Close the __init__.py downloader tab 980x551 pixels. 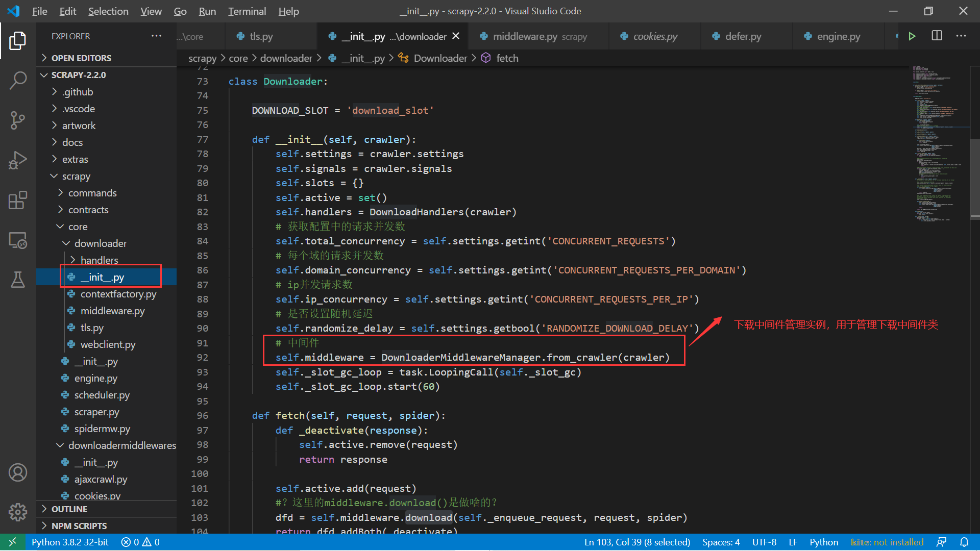456,36
